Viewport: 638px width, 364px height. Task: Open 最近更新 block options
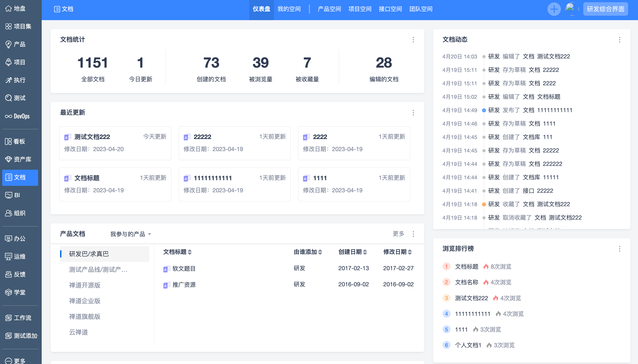pyautogui.click(x=413, y=113)
